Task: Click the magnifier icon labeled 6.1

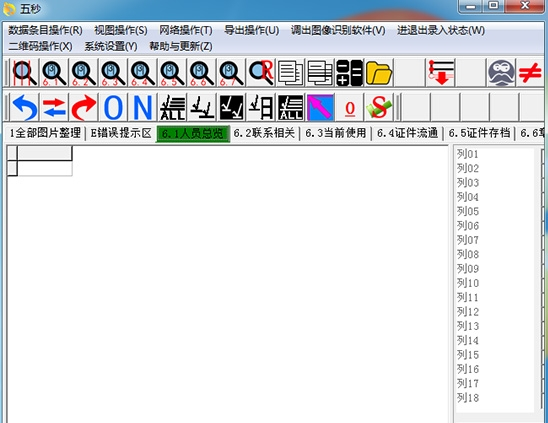Action: [54, 73]
